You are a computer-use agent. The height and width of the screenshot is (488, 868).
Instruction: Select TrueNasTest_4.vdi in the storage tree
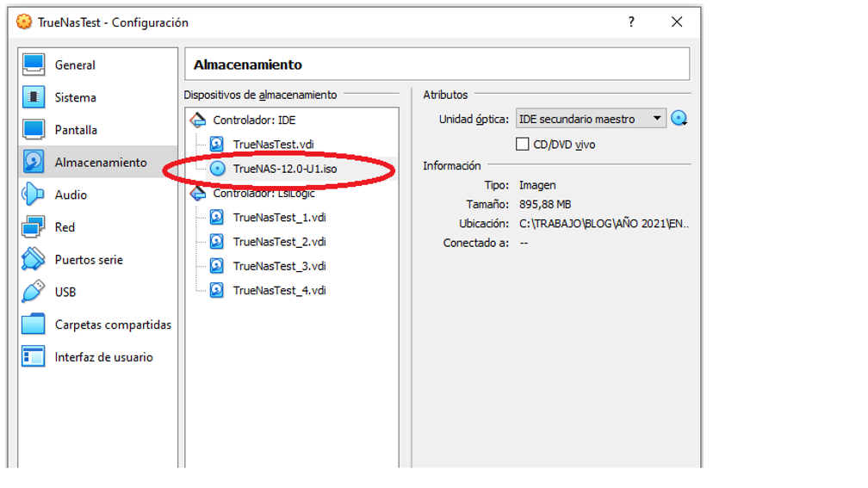280,291
